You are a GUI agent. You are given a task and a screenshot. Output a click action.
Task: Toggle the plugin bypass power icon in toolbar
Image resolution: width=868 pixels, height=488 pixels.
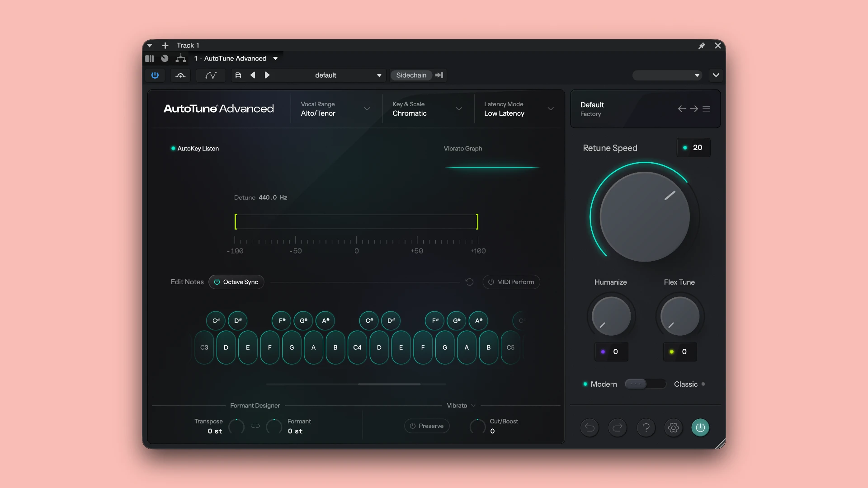coord(155,75)
